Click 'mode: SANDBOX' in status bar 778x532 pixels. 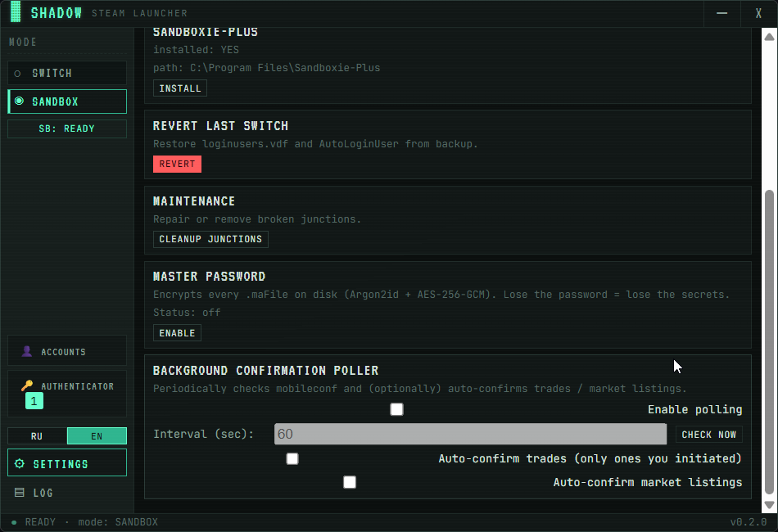point(118,522)
